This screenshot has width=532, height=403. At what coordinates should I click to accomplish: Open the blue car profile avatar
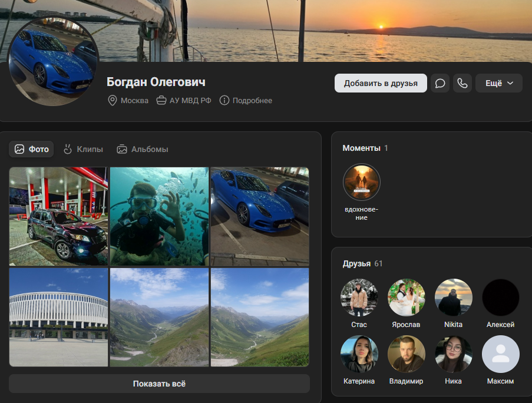[54, 61]
